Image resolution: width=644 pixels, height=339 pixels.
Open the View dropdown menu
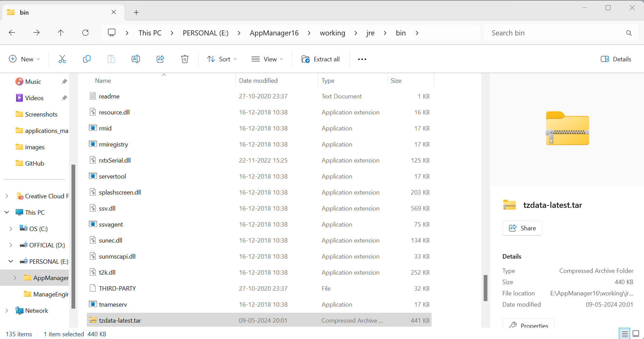267,59
